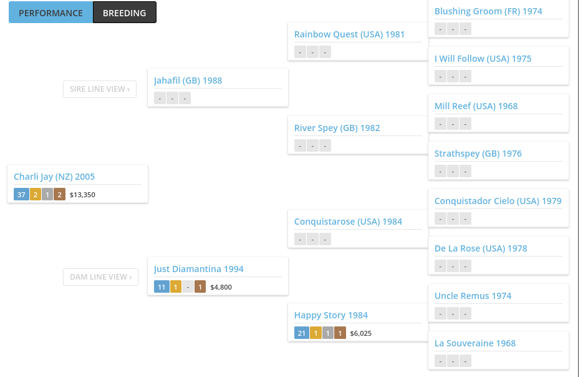
Task: Open the Jahafil (GB) 1988 link
Action: click(188, 81)
